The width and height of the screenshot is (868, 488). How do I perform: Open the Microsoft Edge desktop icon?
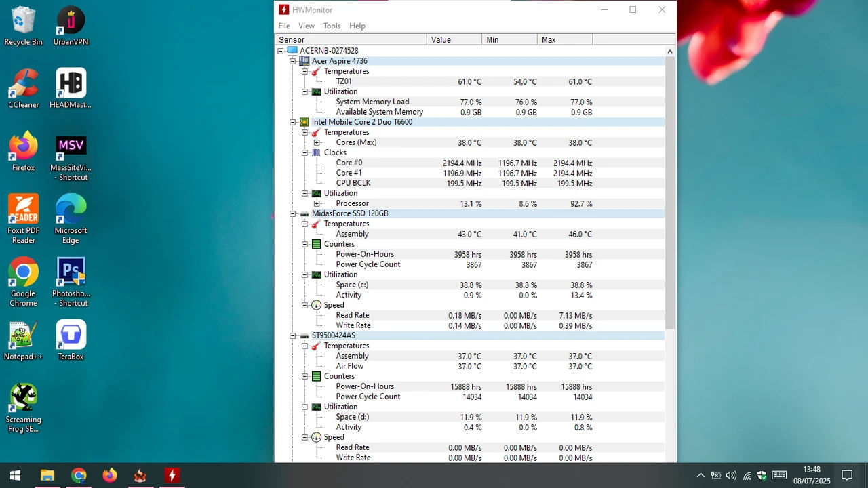click(x=71, y=219)
